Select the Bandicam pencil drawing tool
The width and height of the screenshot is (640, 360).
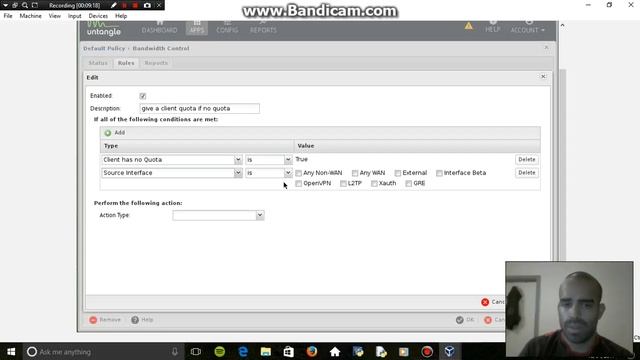tap(114, 5)
